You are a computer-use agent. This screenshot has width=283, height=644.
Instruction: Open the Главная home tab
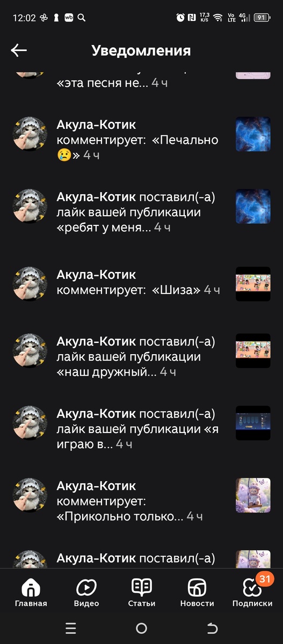point(31,593)
